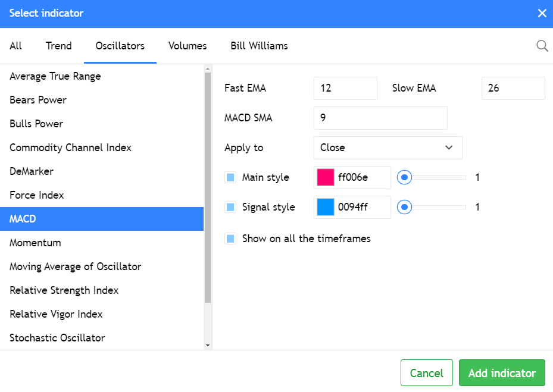
Task: Toggle the Main style checkbox
Action: click(230, 177)
